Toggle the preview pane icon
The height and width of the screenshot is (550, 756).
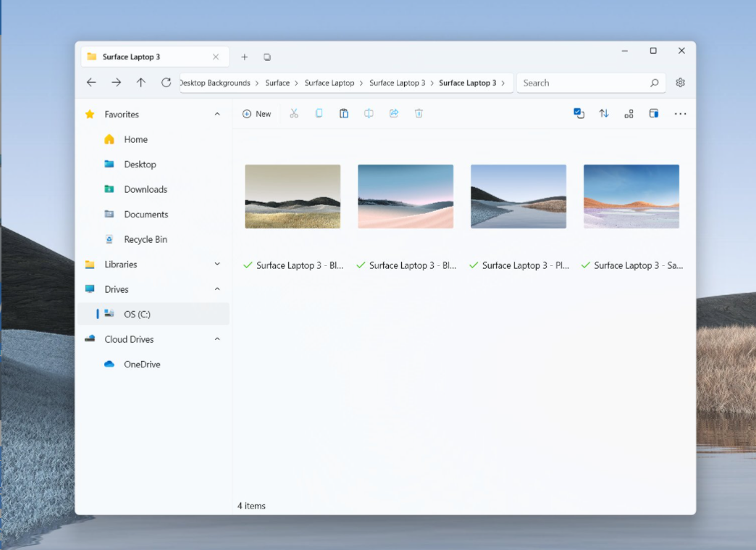coord(654,113)
